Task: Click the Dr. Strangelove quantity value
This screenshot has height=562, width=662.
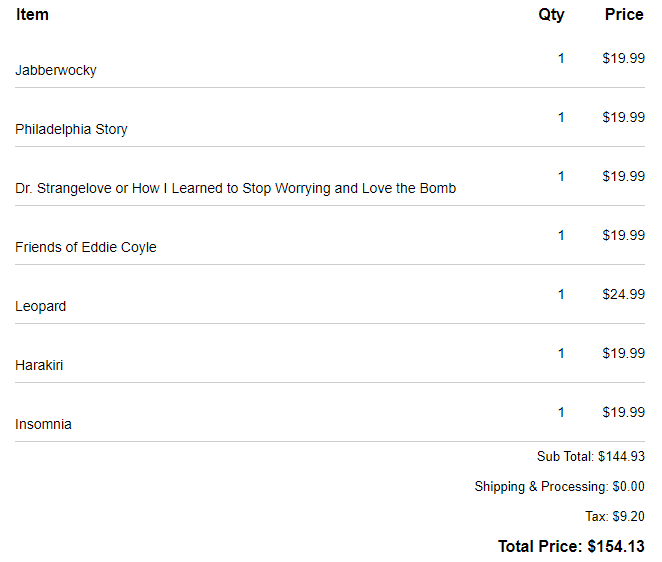Action: pos(561,176)
